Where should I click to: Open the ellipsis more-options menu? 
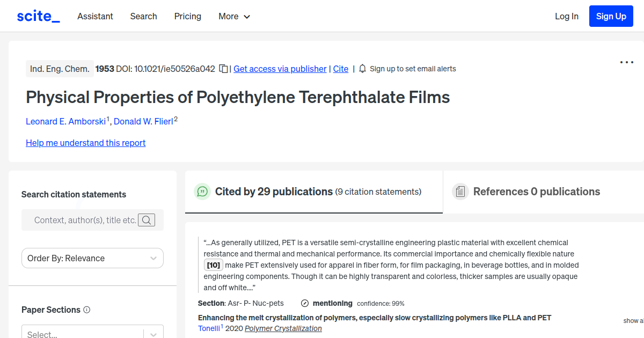tap(626, 62)
